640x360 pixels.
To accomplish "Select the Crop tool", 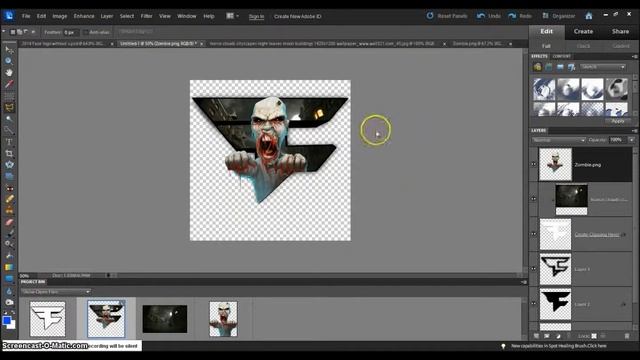I will point(9,153).
